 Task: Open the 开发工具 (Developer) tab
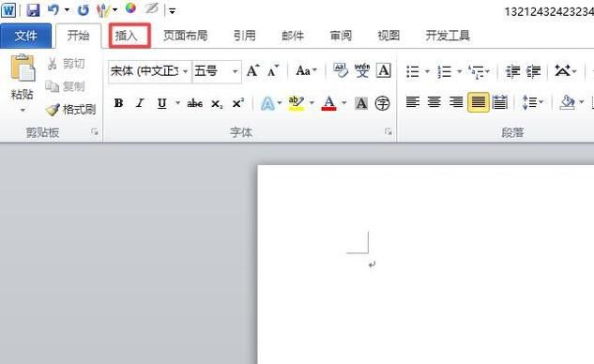[448, 36]
